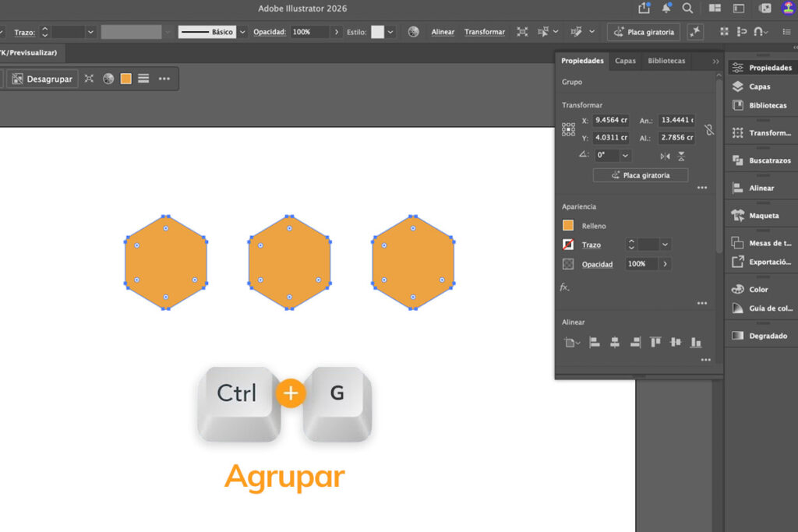Image resolution: width=798 pixels, height=532 pixels.
Task: Click orange fill swatch in contextual bar
Action: [125, 79]
